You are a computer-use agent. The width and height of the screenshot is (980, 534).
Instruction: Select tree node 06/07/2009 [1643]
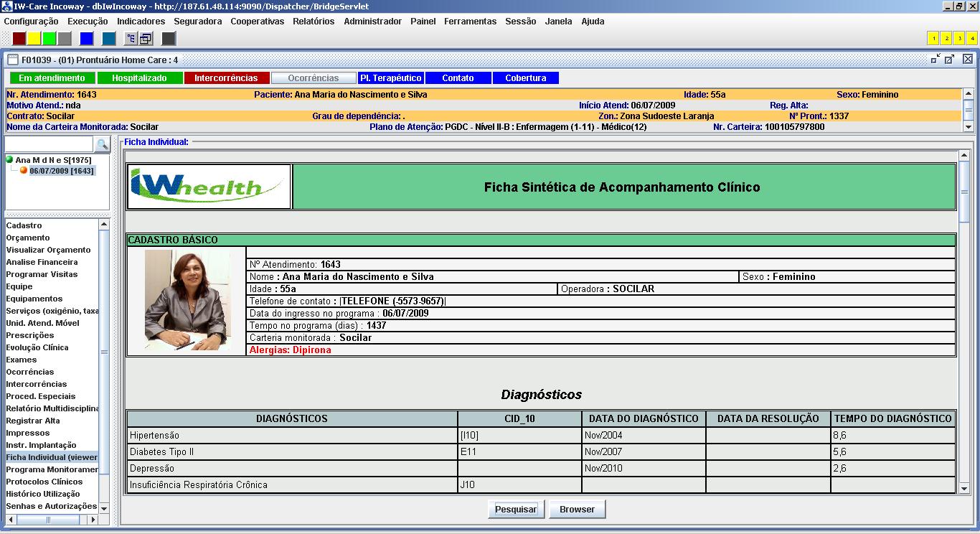tap(62, 171)
